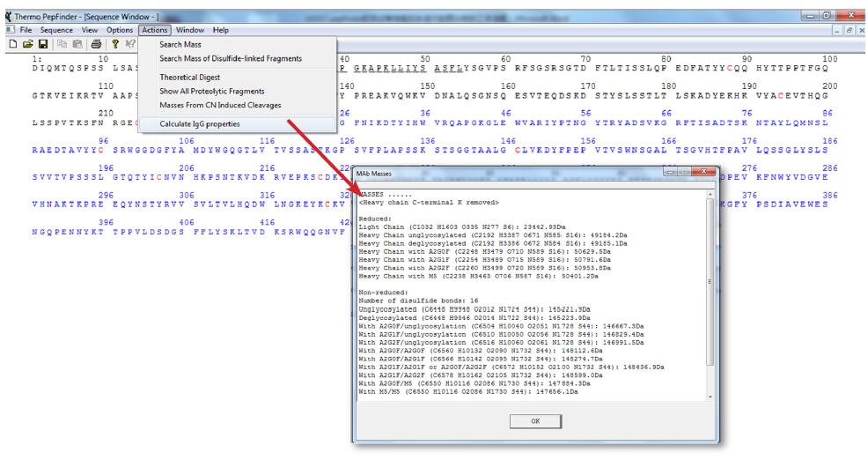Open the File menu
Viewport: 868px width, 460px height.
click(26, 30)
